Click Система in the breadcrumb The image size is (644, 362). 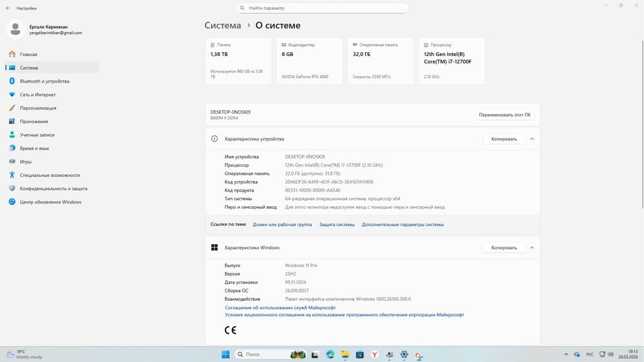pos(223,26)
